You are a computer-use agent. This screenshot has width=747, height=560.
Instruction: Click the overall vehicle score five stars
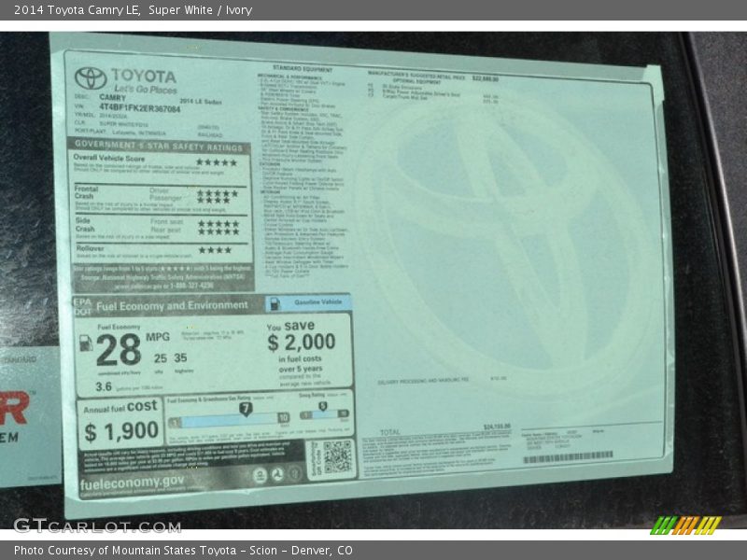click(217, 162)
